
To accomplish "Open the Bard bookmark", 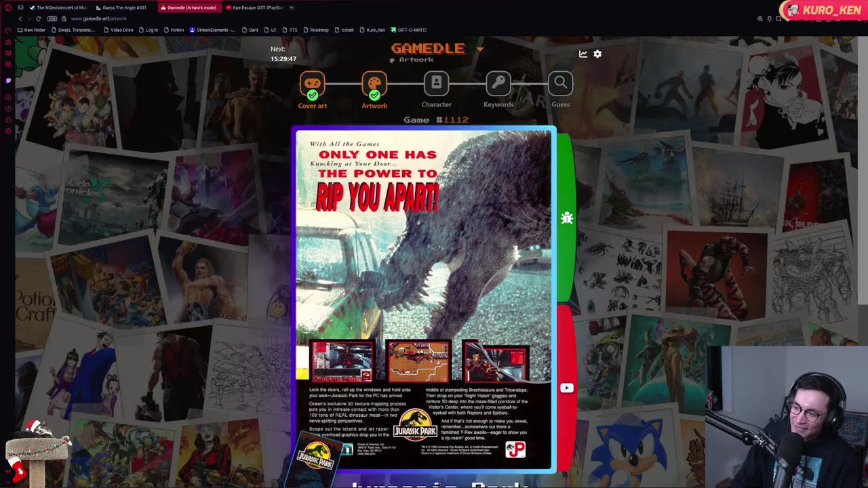I will point(250,30).
